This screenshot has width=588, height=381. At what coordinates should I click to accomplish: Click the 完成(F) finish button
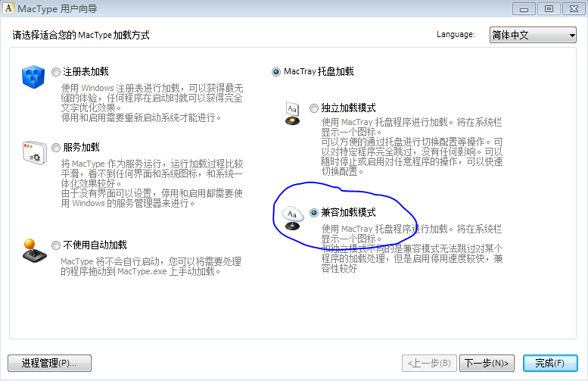(550, 363)
